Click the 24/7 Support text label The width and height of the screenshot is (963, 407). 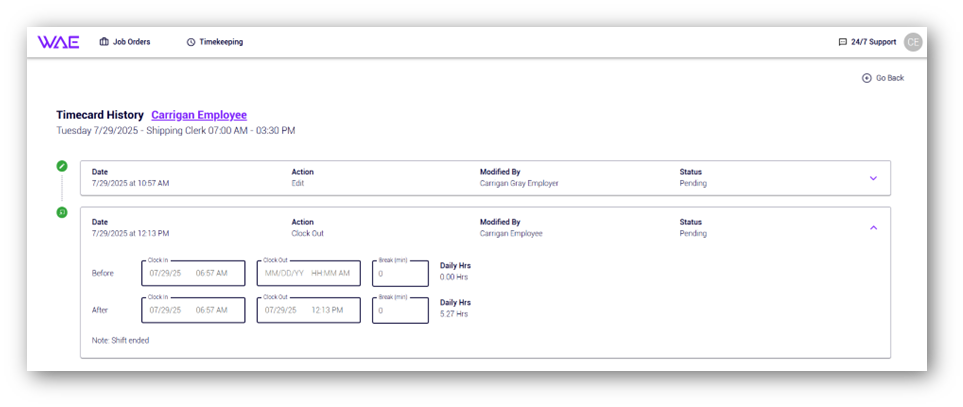click(873, 42)
